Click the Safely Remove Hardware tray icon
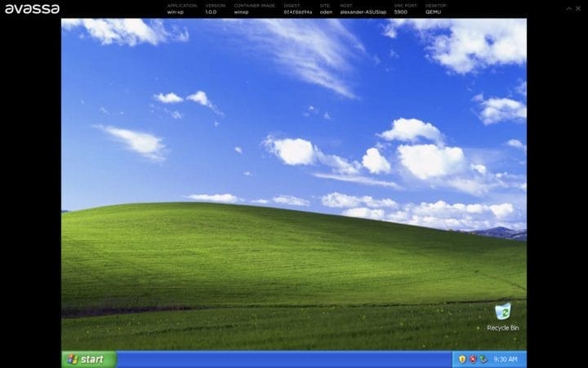This screenshot has width=588, height=368. click(483, 359)
